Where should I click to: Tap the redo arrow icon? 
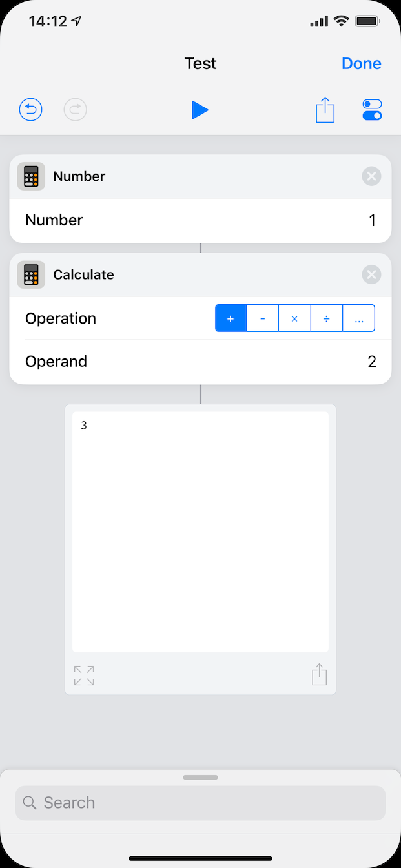point(76,110)
